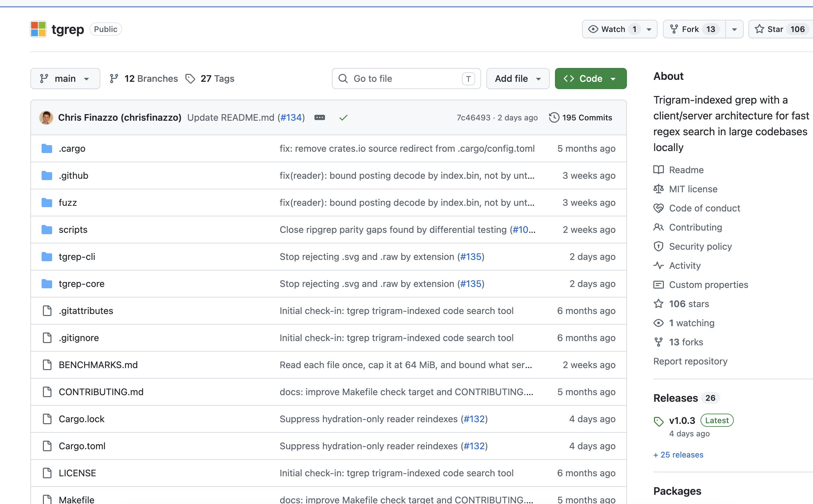This screenshot has height=504, width=813.
Task: Star the tgrep repository
Action: 780,29
